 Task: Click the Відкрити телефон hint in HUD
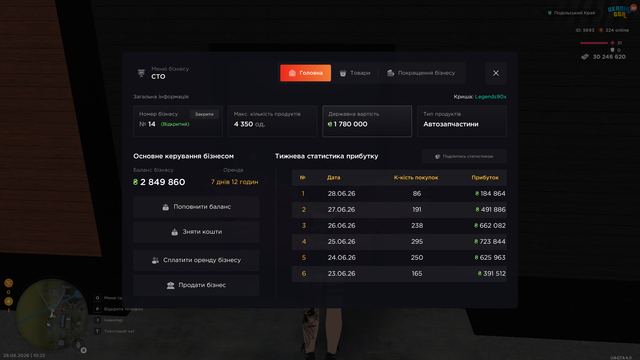coord(123,309)
